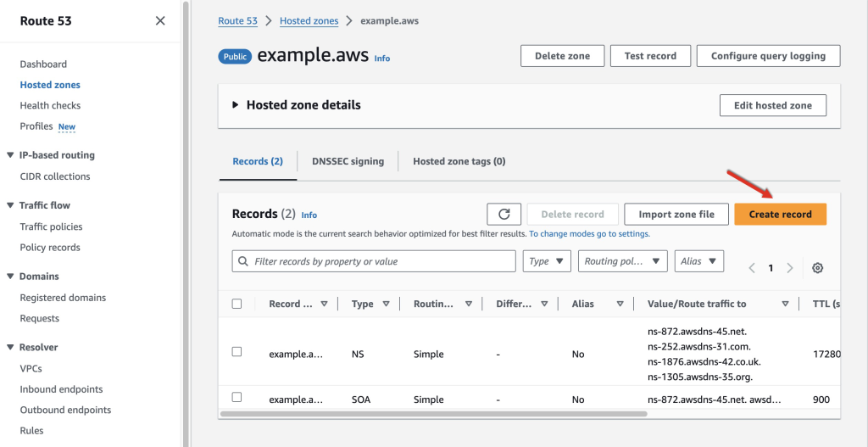Go to the previous records page
Viewport: 868px width, 447px height.
tap(752, 268)
